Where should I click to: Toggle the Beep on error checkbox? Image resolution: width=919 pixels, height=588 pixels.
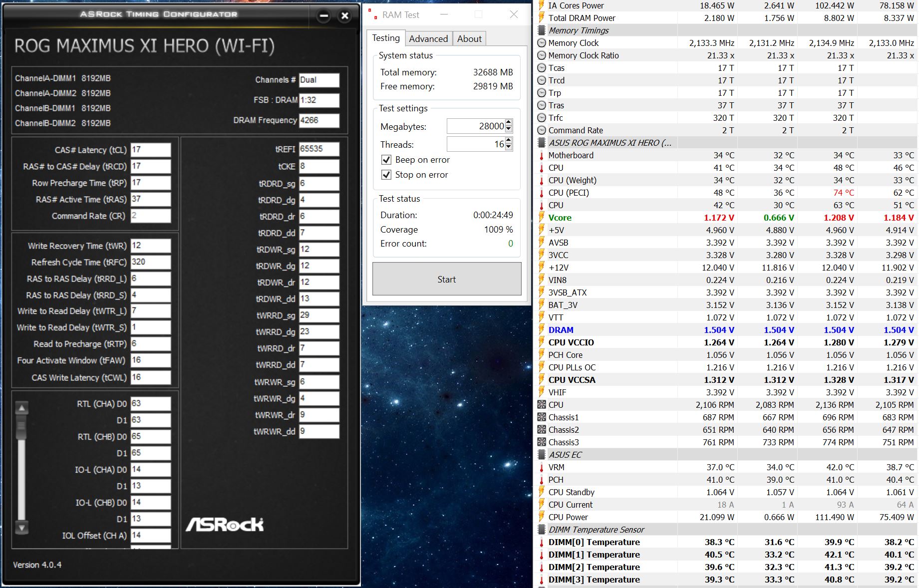pos(386,160)
